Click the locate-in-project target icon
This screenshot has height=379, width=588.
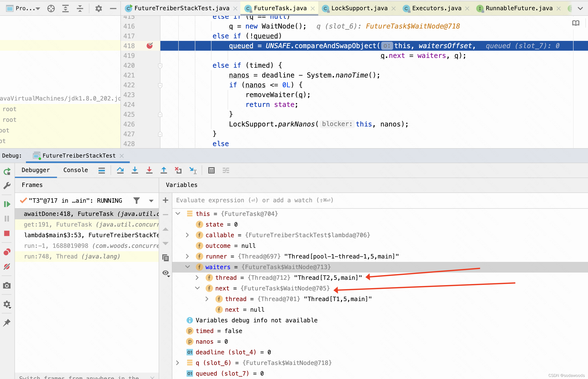[51, 8]
